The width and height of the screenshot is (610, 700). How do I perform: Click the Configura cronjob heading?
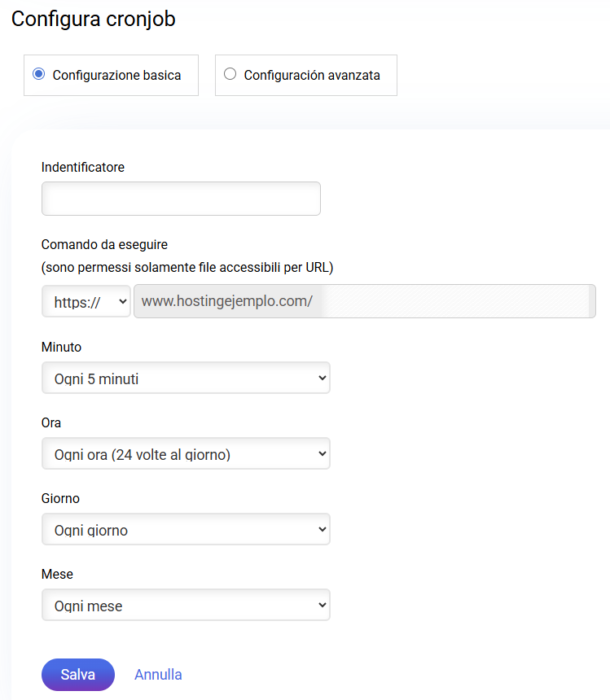tap(94, 20)
